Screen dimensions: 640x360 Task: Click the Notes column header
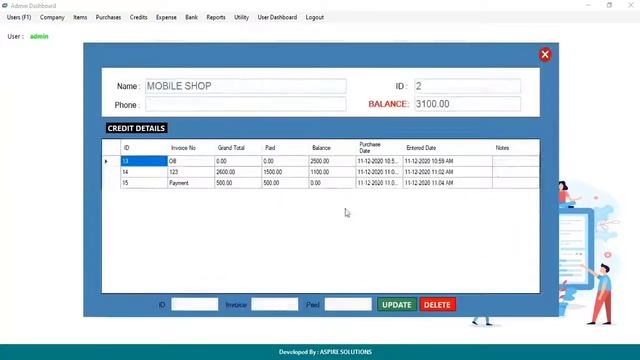[x=516, y=148]
